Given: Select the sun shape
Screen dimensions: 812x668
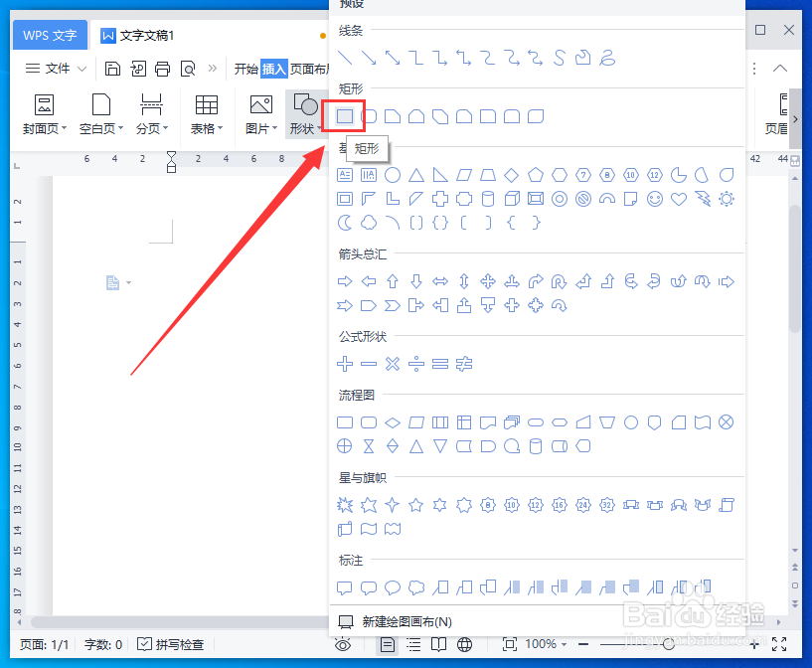Looking at the screenshot, I should [x=727, y=199].
